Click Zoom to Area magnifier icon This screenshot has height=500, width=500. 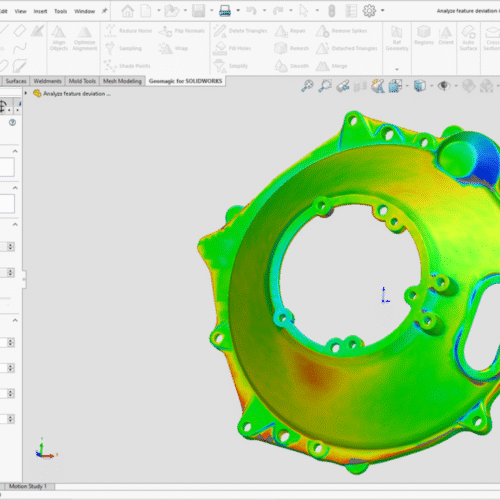click(325, 86)
